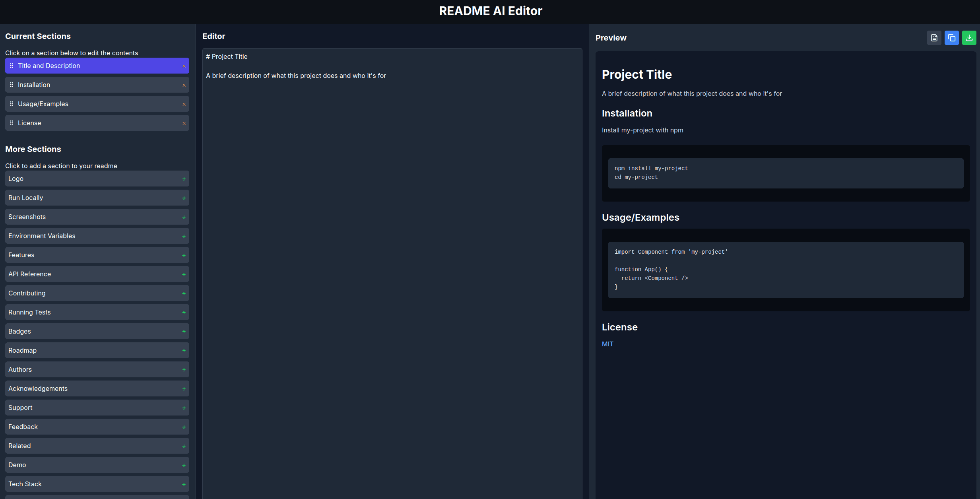Viewport: 980px width, 499px height.
Task: Drag handle to reorder Title and Description
Action: [x=12, y=66]
